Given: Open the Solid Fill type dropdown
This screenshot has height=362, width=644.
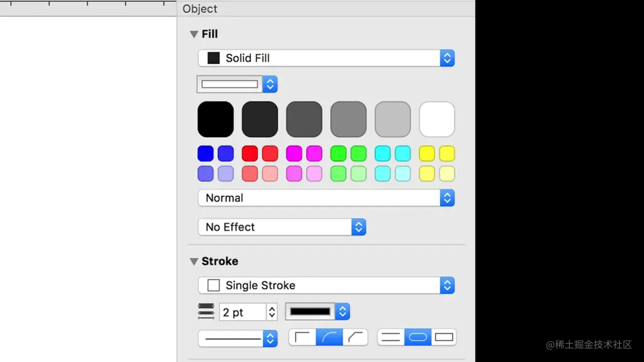Looking at the screenshot, I should click(x=326, y=58).
